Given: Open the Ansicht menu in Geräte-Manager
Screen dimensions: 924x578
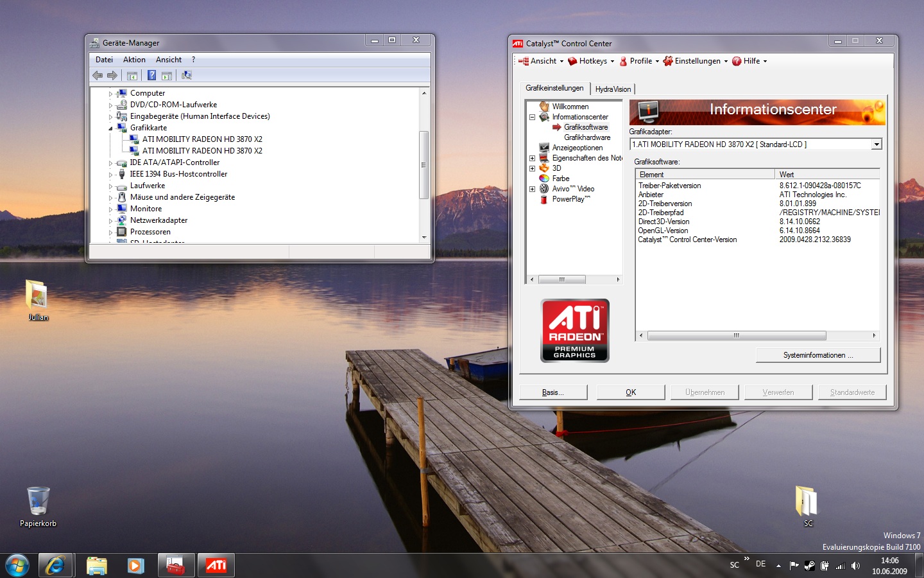Looking at the screenshot, I should coord(169,60).
